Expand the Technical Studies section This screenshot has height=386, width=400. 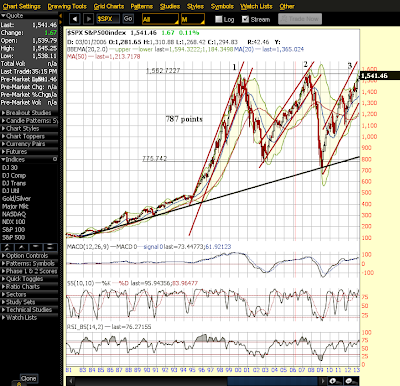(x=29, y=310)
